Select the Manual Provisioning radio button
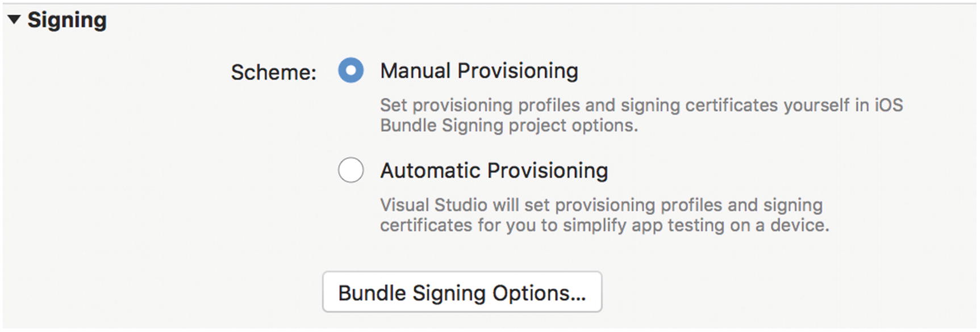980x332 pixels. click(x=351, y=71)
